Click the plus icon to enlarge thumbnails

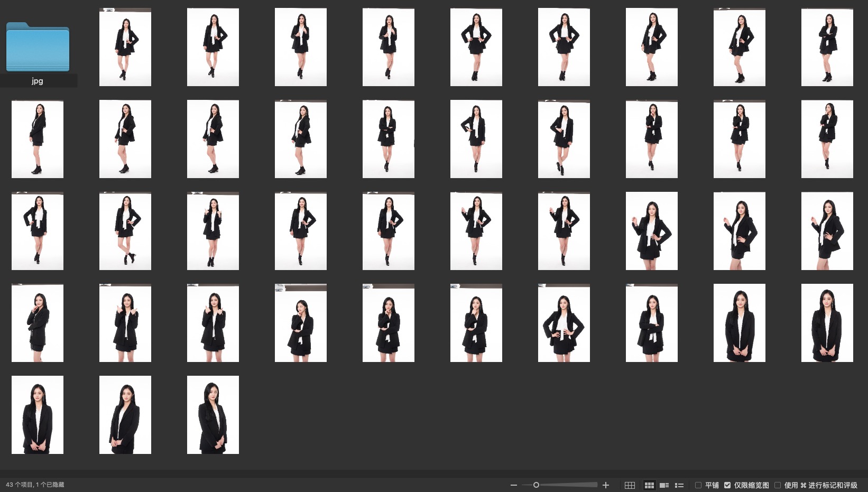coord(606,485)
